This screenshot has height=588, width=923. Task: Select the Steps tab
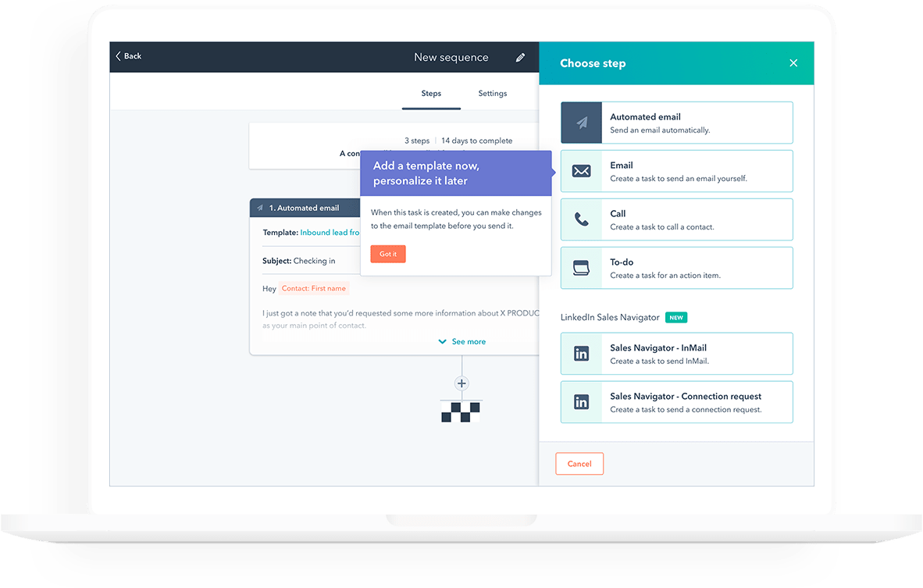tap(431, 93)
